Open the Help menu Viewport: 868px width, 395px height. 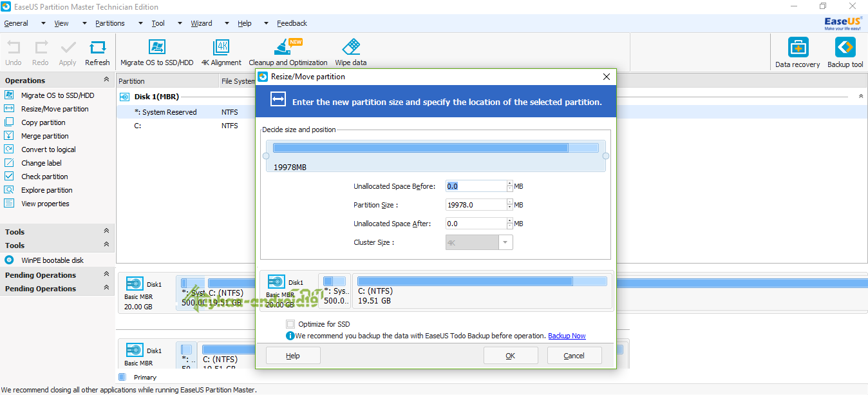245,23
